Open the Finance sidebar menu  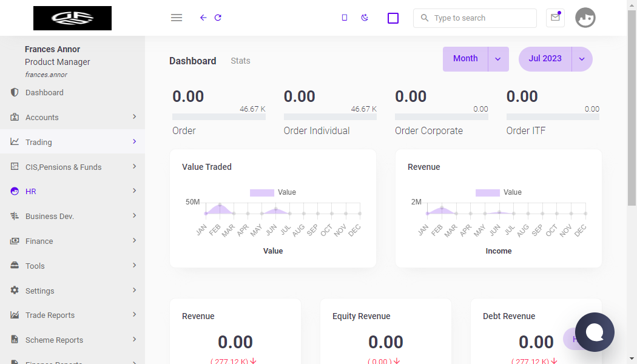tap(72, 241)
